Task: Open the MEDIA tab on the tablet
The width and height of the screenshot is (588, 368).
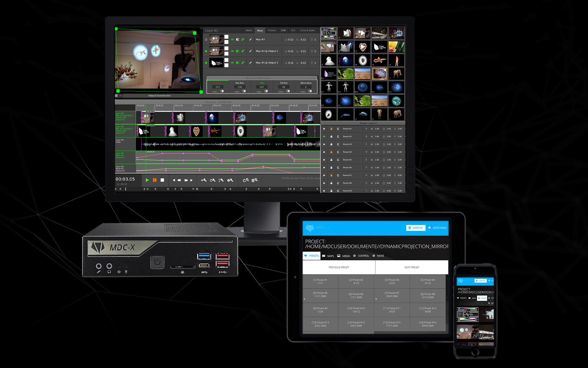Action: tap(344, 256)
